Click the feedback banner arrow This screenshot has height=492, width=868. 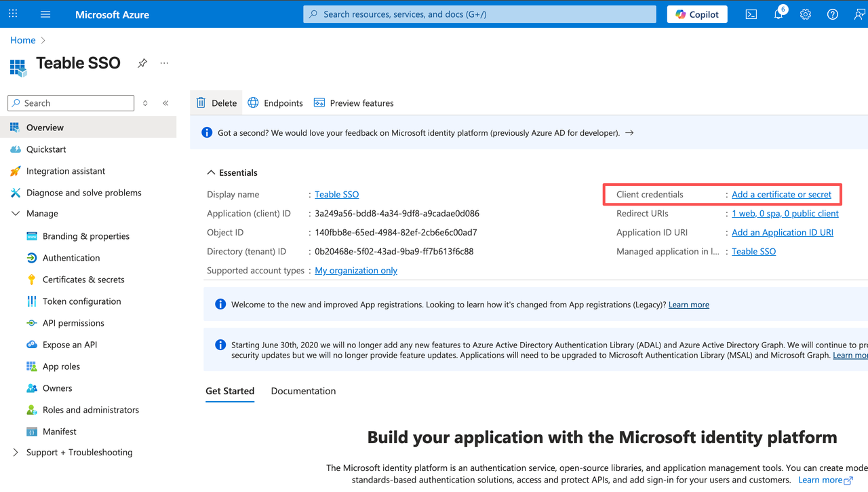point(629,133)
